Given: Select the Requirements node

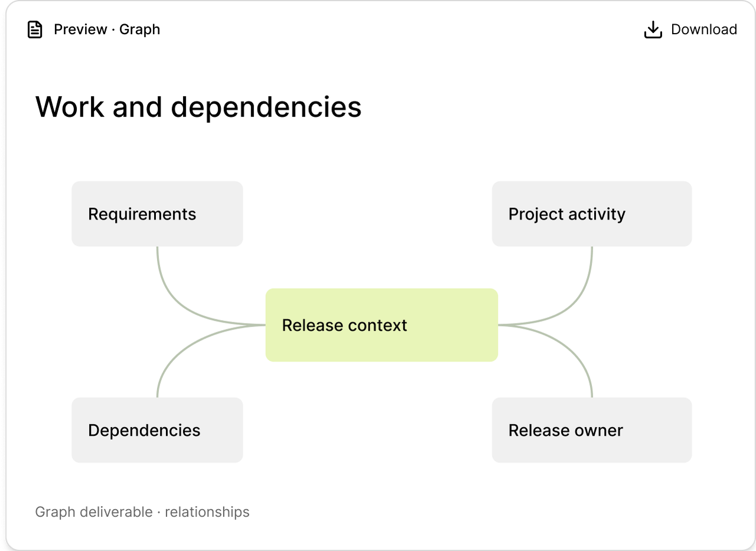Looking at the screenshot, I should click(157, 214).
